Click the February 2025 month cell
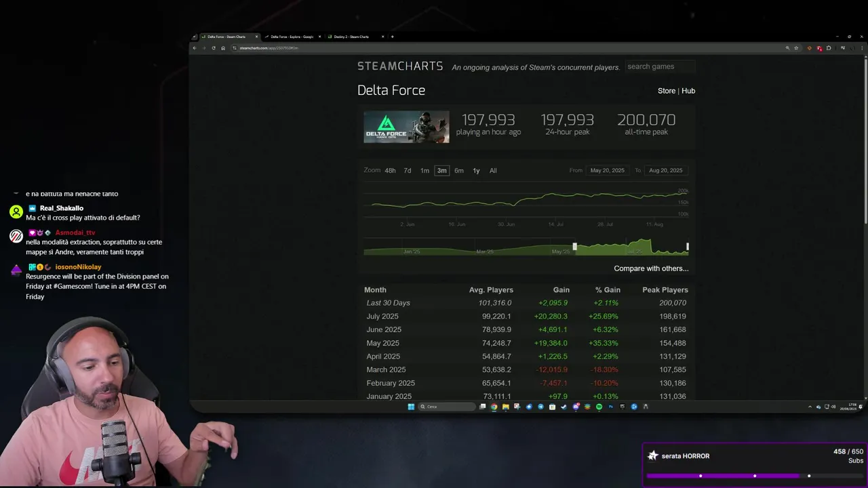 (x=391, y=383)
